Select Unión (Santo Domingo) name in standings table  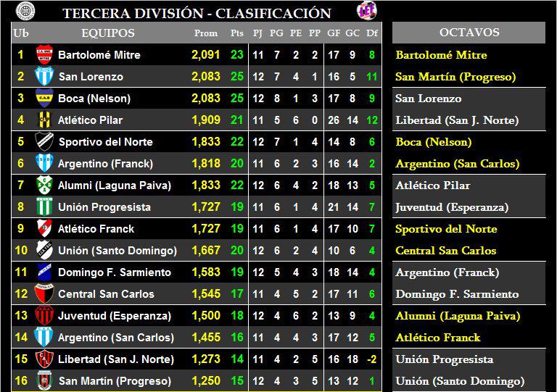(x=117, y=251)
